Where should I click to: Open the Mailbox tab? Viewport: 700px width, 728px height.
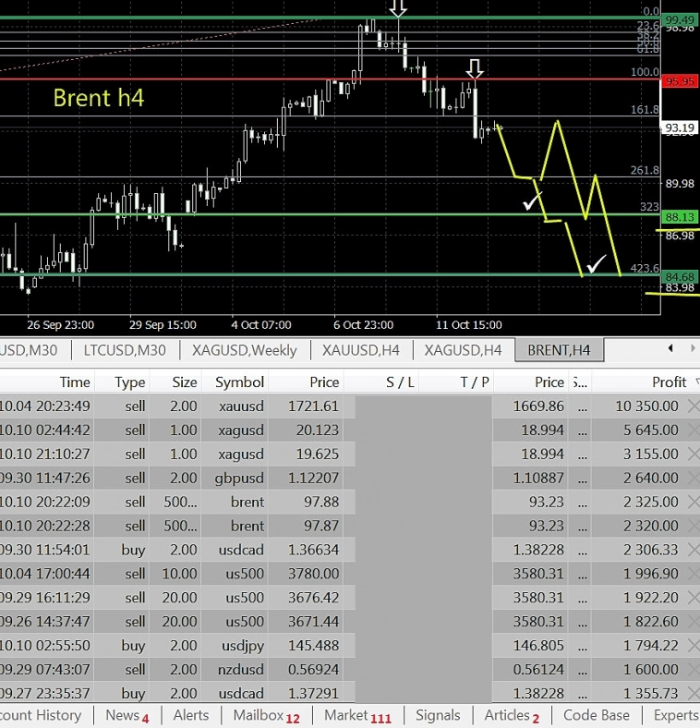coord(266,715)
